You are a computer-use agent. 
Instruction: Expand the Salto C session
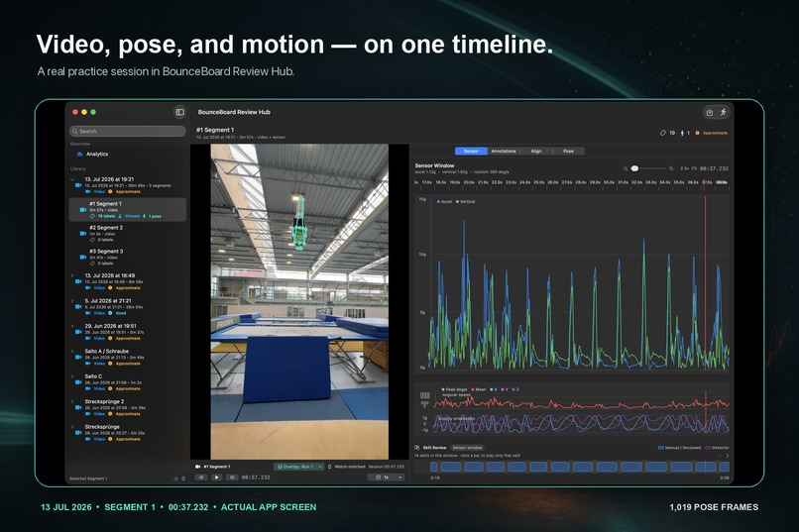(x=72, y=376)
